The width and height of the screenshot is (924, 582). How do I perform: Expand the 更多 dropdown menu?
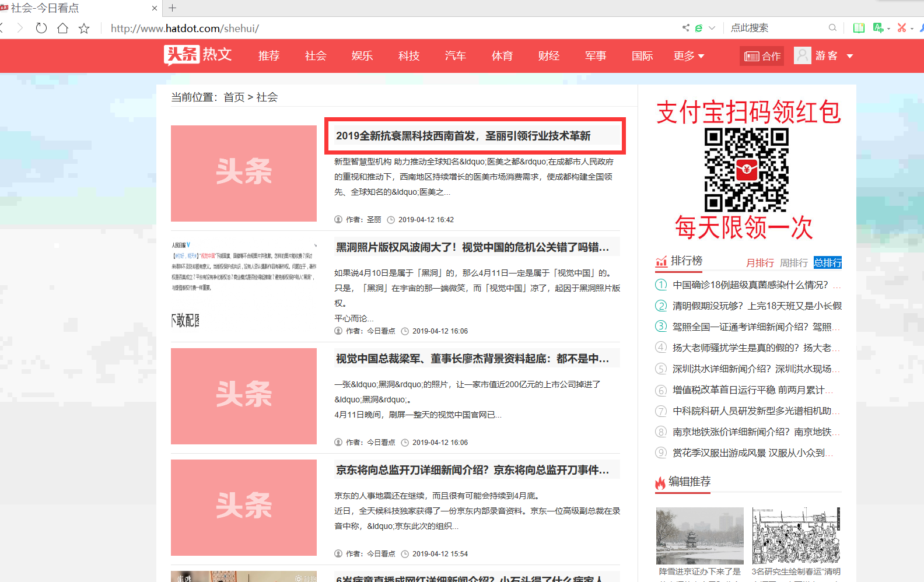coord(689,56)
